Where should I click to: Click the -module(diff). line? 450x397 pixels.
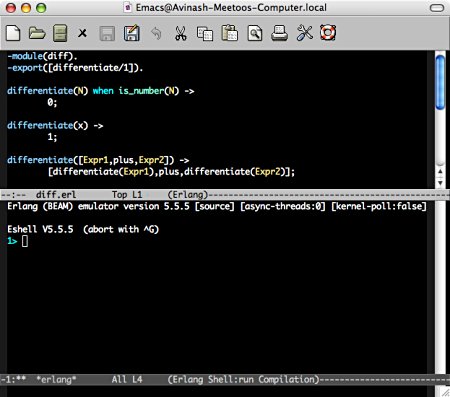pyautogui.click(x=42, y=56)
